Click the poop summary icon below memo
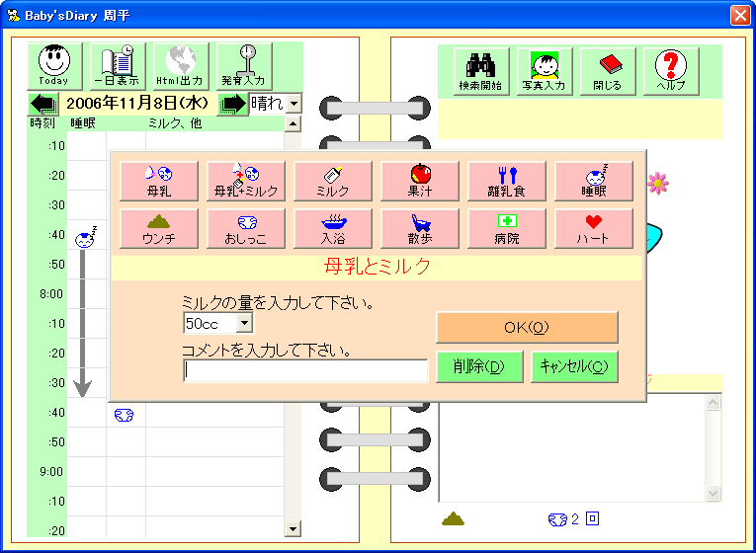The image size is (756, 553). click(x=453, y=518)
